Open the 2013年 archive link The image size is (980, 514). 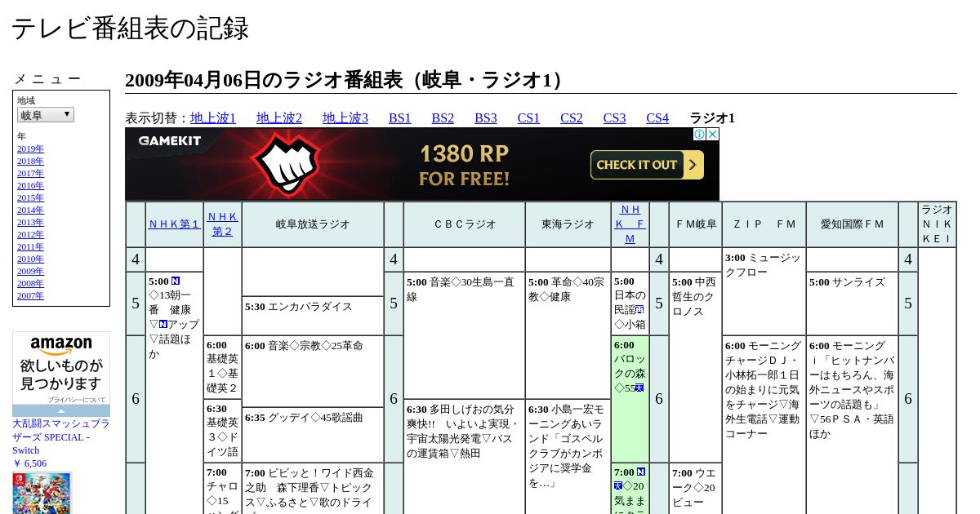click(30, 222)
